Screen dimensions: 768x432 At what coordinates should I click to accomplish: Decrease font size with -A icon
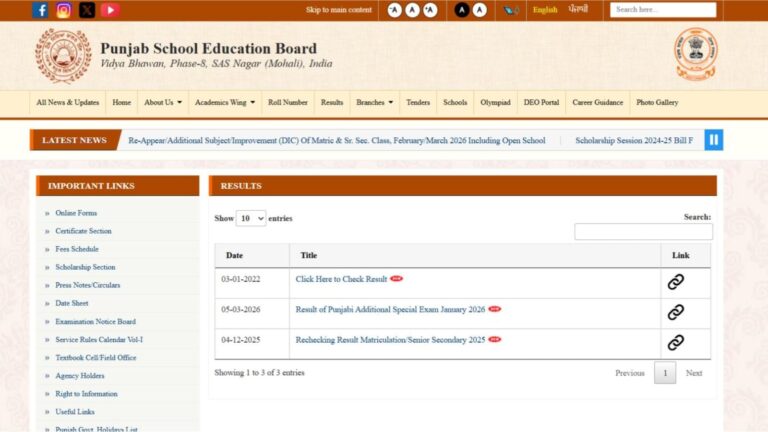(394, 10)
